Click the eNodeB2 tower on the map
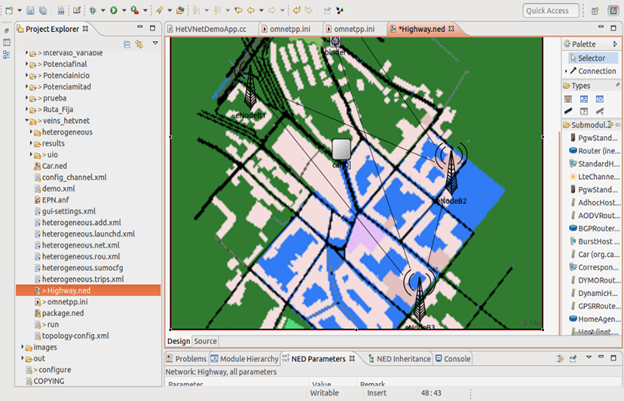Image resolution: width=624 pixels, height=401 pixels. (451, 168)
